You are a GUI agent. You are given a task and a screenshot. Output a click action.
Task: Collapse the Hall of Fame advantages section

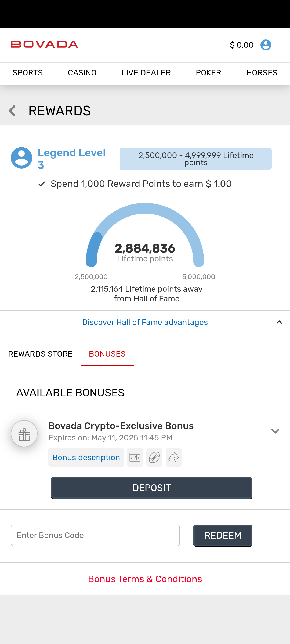[x=279, y=322]
